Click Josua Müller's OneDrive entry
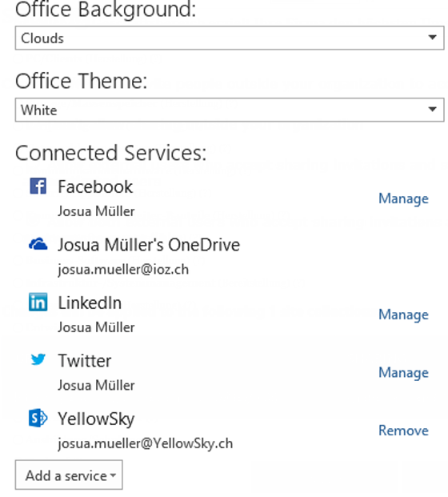The width and height of the screenshot is (448, 497). tap(149, 245)
